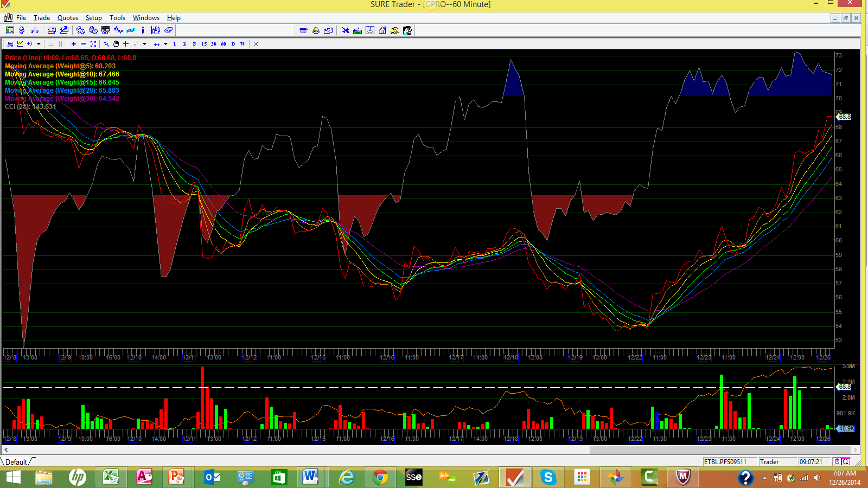868x488 pixels.
Task: Switch chart to 1 minute interval
Action: pyautogui.click(x=175, y=44)
